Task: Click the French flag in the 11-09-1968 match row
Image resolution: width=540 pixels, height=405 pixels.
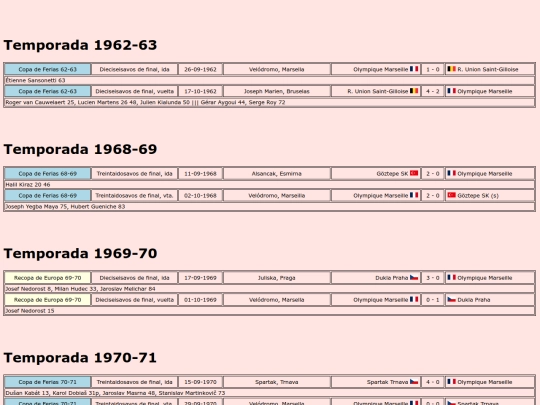Action: coord(451,173)
